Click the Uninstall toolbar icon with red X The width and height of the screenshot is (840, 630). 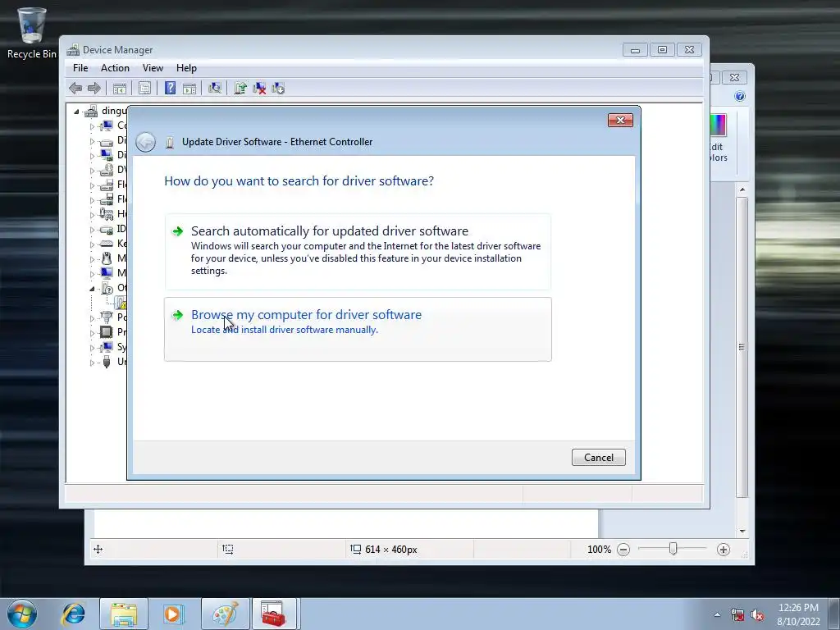(x=259, y=89)
